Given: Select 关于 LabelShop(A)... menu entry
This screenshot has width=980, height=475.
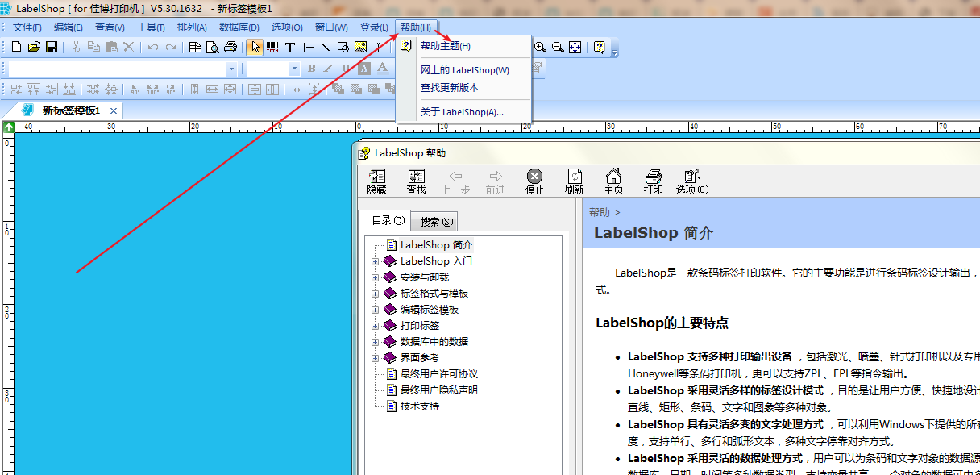Looking at the screenshot, I should coord(462,112).
